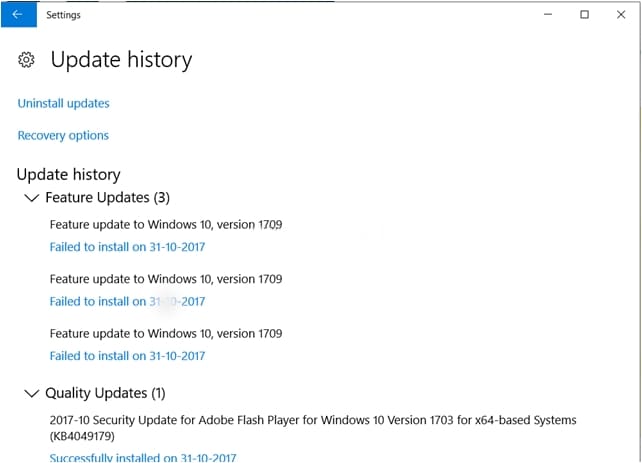The width and height of the screenshot is (642, 463).
Task: Click the middle Failed to install link
Action: point(127,301)
